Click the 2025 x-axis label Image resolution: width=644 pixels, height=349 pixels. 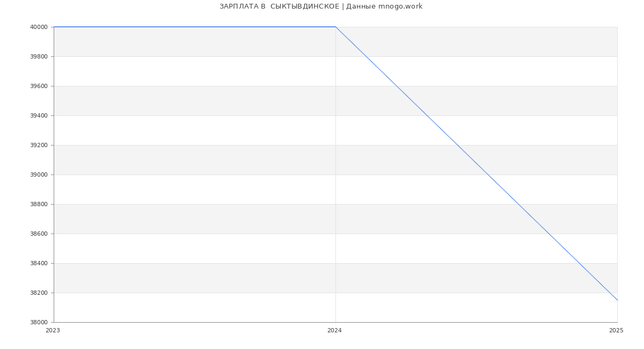pos(616,331)
